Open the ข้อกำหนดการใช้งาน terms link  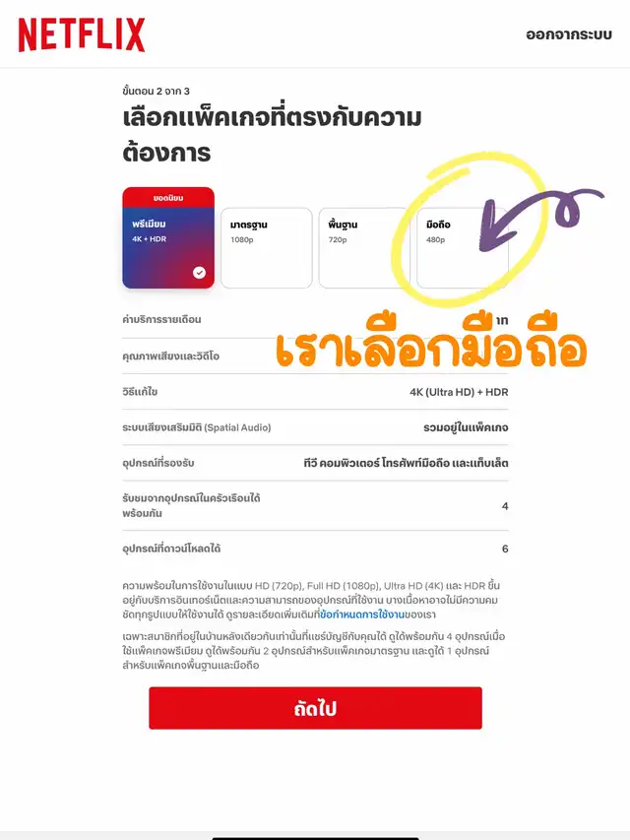tap(361, 614)
